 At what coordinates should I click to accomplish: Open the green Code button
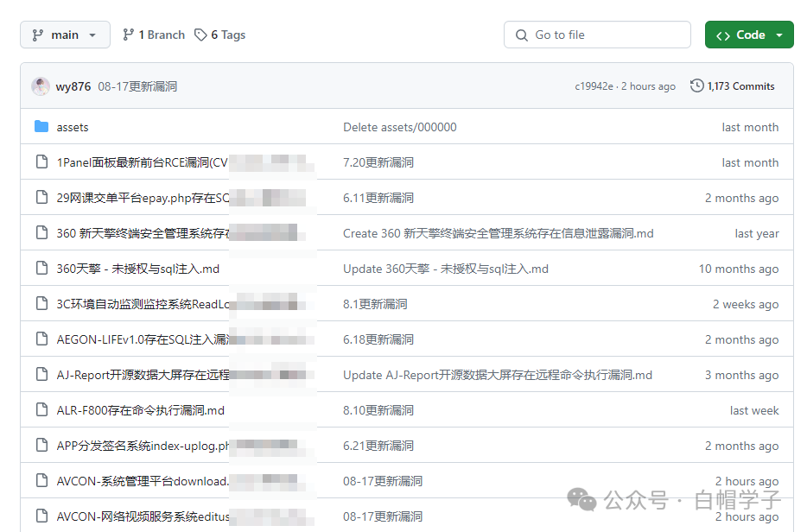click(749, 35)
